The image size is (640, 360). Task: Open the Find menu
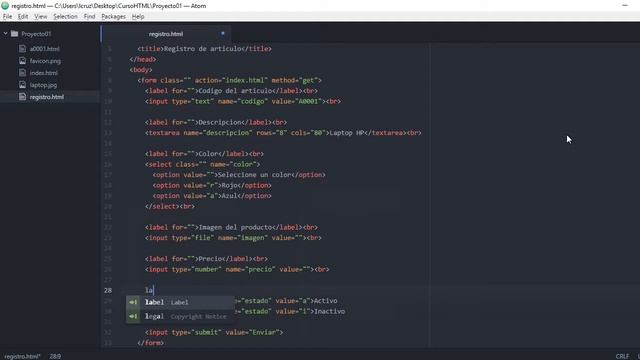89,17
